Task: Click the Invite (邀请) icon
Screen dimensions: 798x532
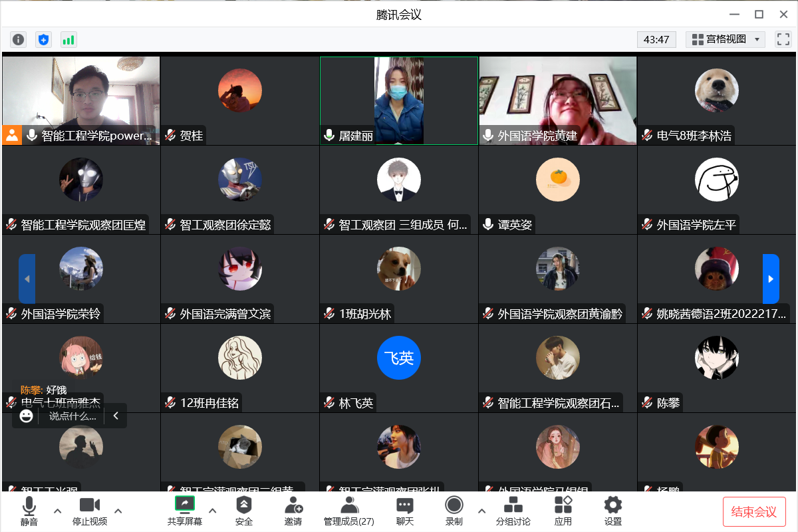Action: [x=293, y=510]
